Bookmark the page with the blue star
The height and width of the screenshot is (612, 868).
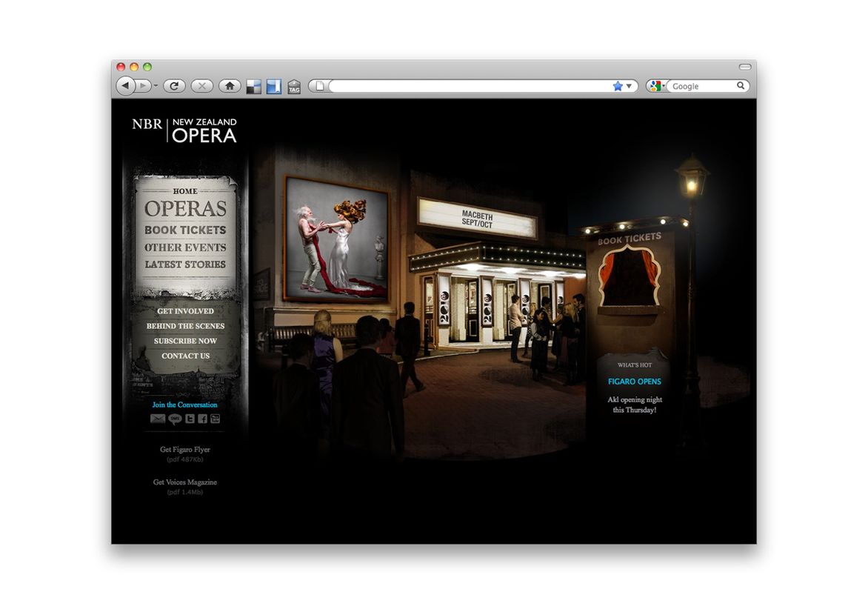click(x=618, y=86)
